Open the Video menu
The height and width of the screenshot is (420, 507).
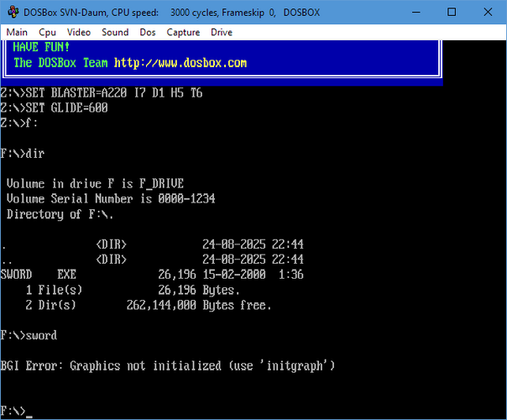79,33
